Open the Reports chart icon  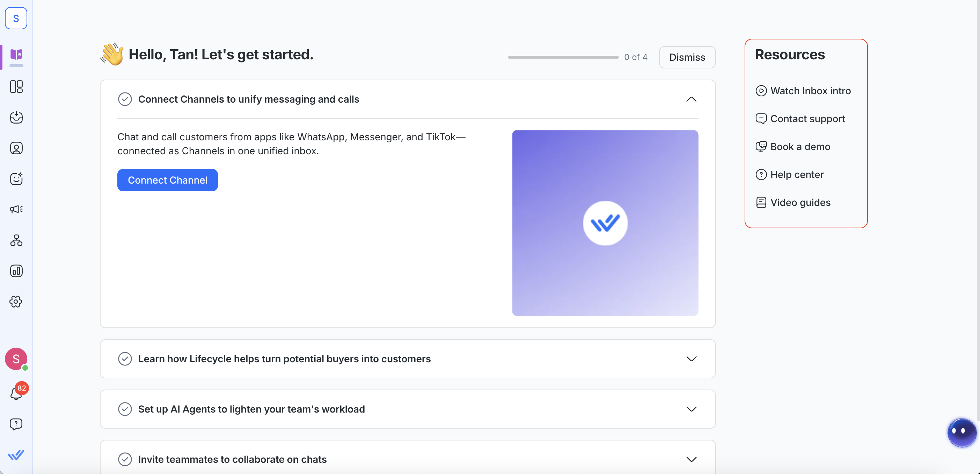coord(16,271)
